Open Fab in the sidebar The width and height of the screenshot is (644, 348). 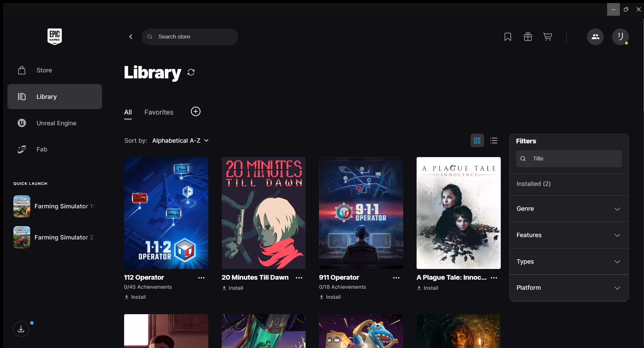(55, 149)
